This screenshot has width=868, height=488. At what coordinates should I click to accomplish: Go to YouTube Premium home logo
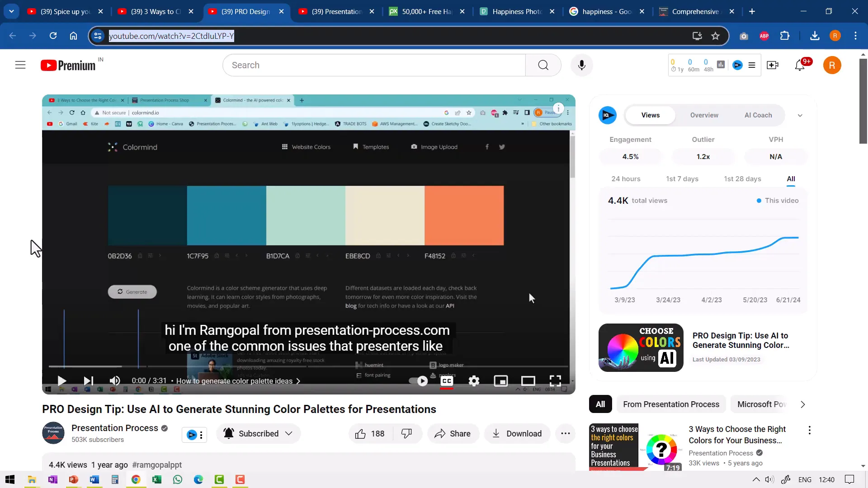click(68, 66)
